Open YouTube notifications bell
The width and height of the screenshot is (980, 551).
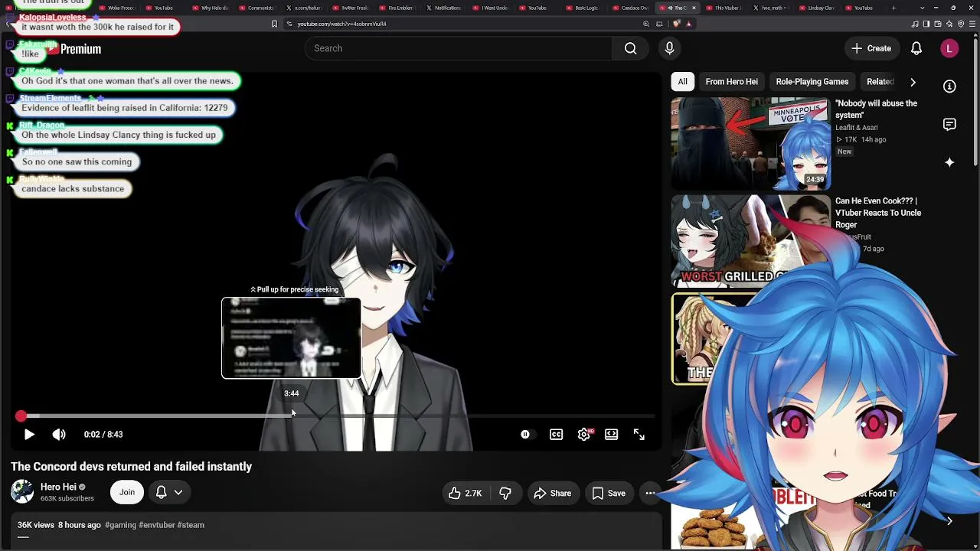916,48
